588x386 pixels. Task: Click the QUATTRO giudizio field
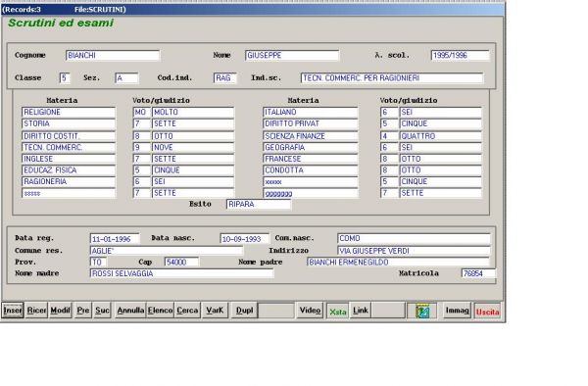click(440, 136)
